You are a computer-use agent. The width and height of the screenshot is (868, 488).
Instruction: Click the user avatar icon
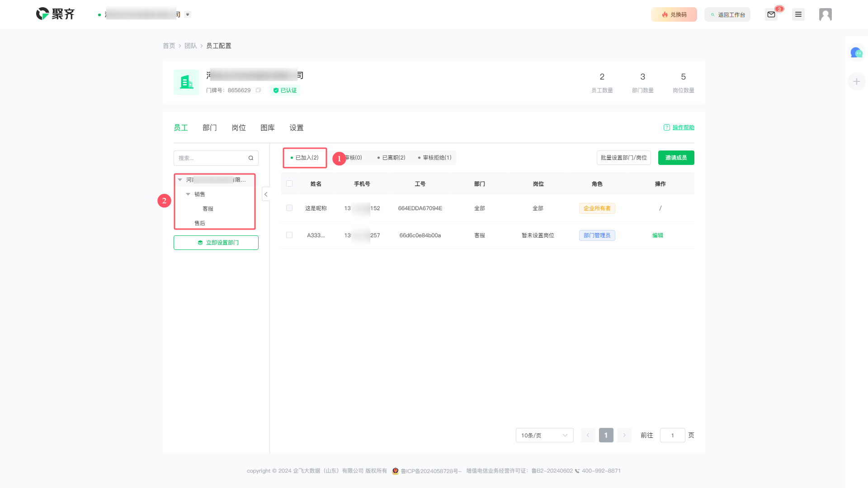[826, 14]
